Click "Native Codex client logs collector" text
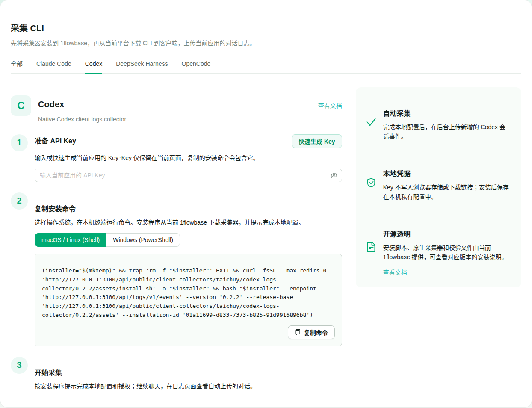The width and height of the screenshot is (532, 408). coord(82,119)
